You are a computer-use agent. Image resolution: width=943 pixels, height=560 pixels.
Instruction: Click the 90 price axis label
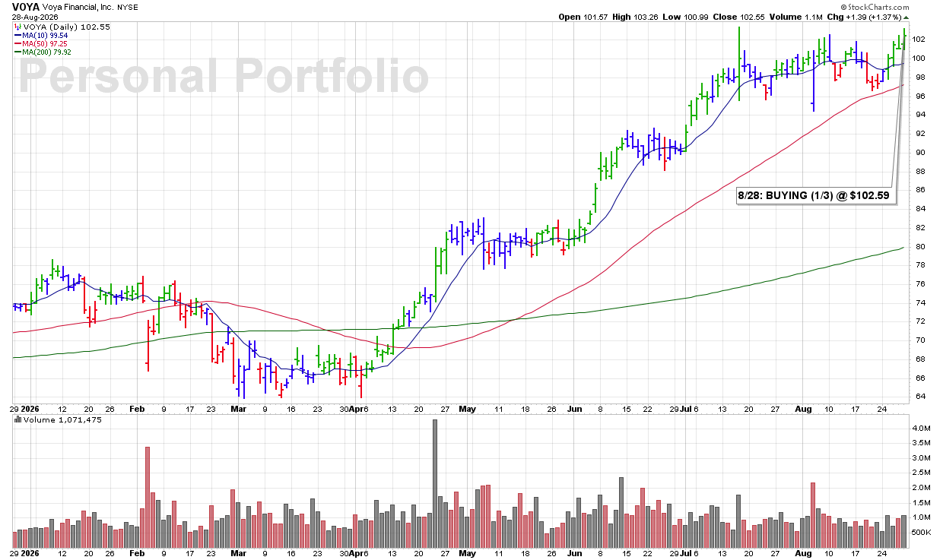[x=919, y=153]
